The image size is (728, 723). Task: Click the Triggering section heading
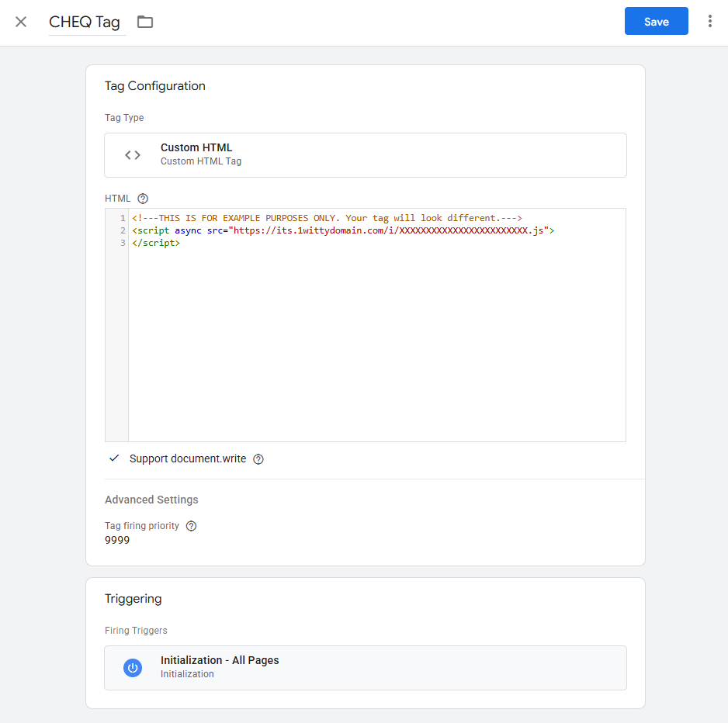click(x=133, y=599)
